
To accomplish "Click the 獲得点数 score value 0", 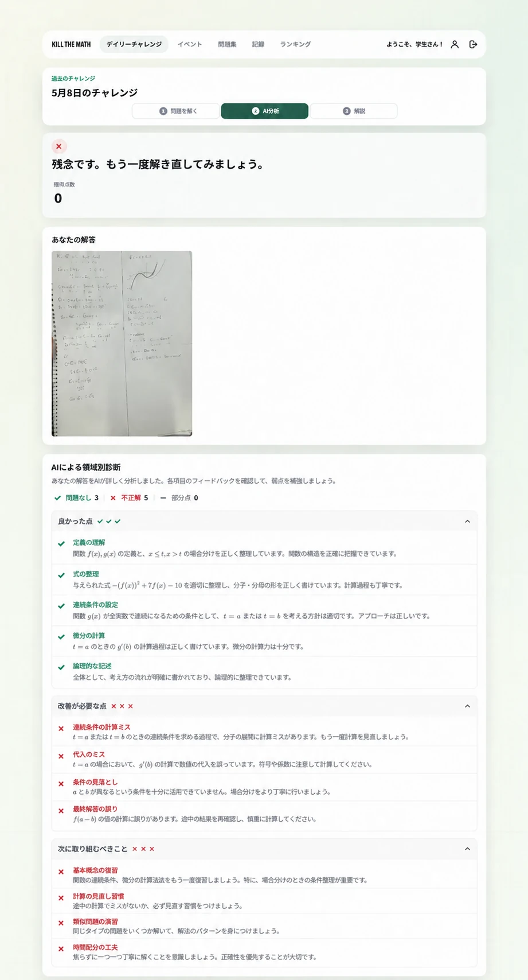I will tap(58, 199).
